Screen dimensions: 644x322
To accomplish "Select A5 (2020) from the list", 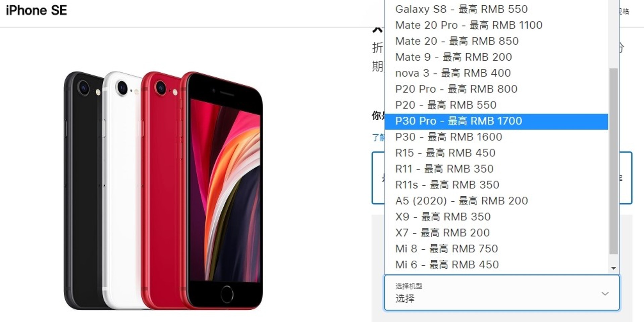I will (x=496, y=201).
